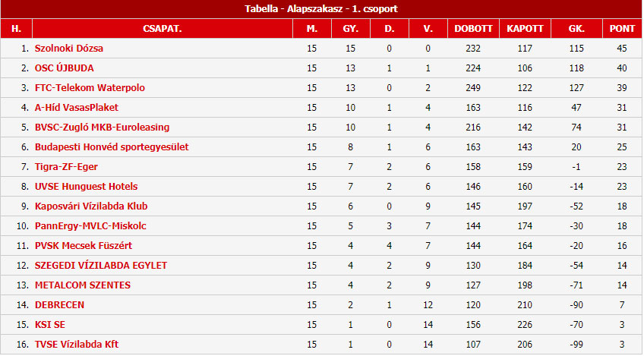Click the Tabella - Alapszakasz title bar
Viewport: 644px width, 356px height.
pyautogui.click(x=321, y=9)
